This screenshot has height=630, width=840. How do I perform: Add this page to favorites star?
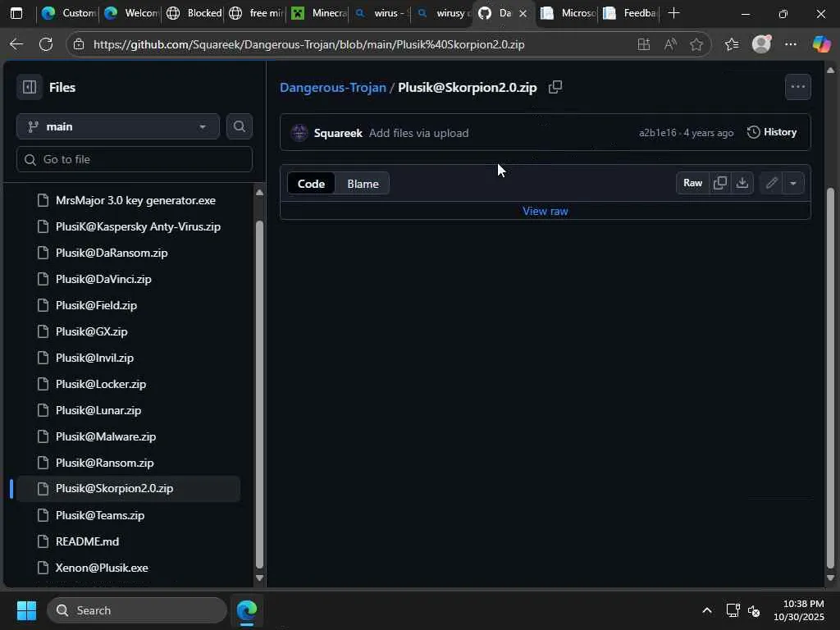tap(696, 44)
